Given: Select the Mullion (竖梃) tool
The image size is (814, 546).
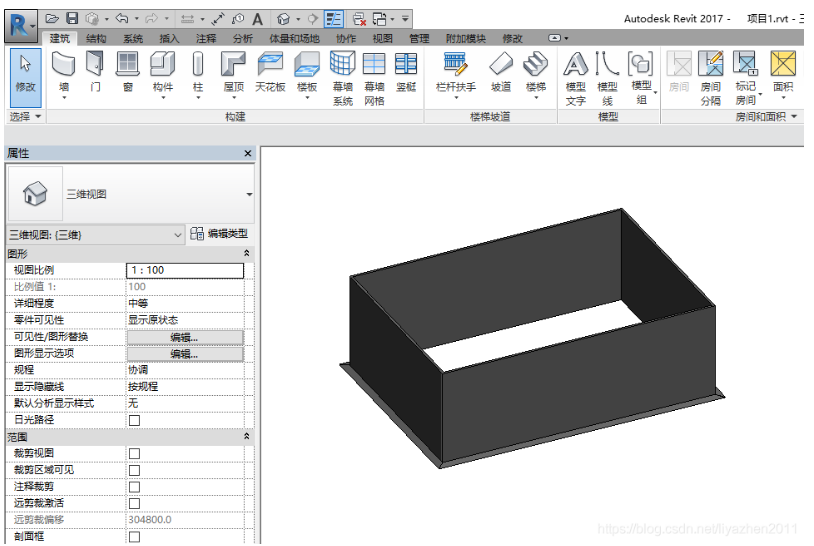Looking at the screenshot, I should pyautogui.click(x=406, y=72).
